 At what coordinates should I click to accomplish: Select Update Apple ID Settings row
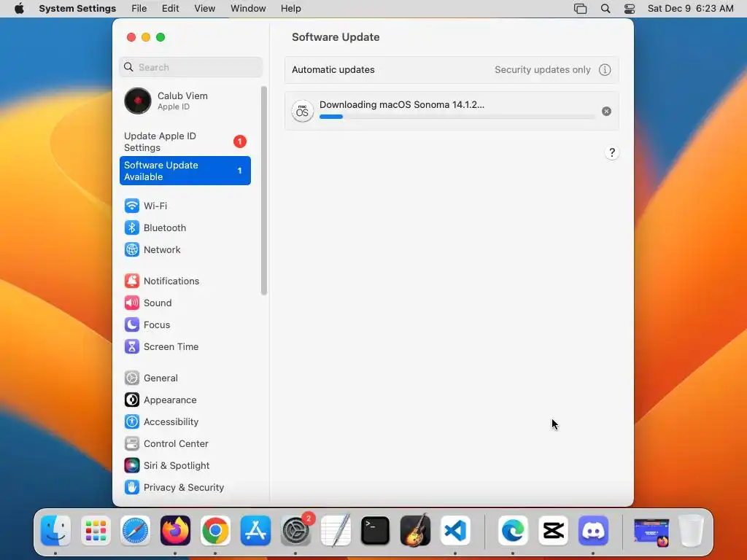(185, 142)
